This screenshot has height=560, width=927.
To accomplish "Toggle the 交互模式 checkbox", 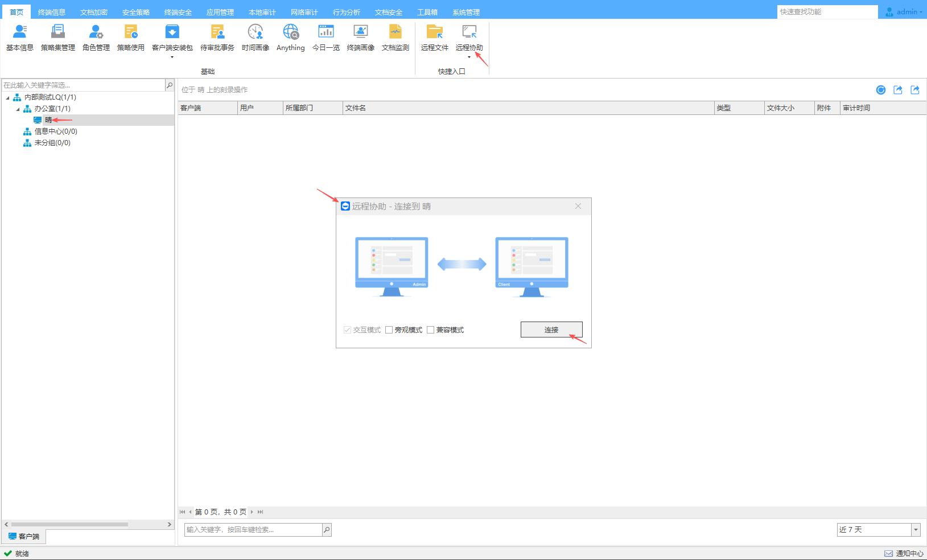I will coord(347,330).
